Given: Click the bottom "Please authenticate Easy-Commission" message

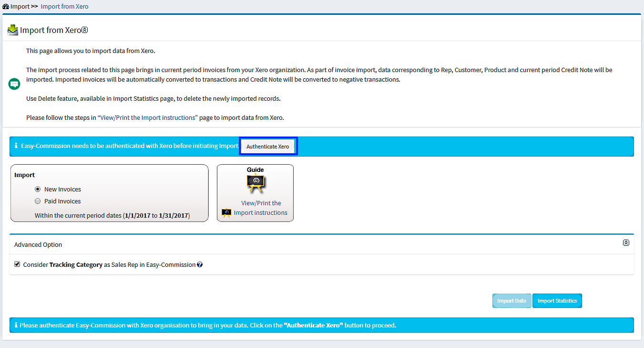Looking at the screenshot, I should tap(208, 326).
